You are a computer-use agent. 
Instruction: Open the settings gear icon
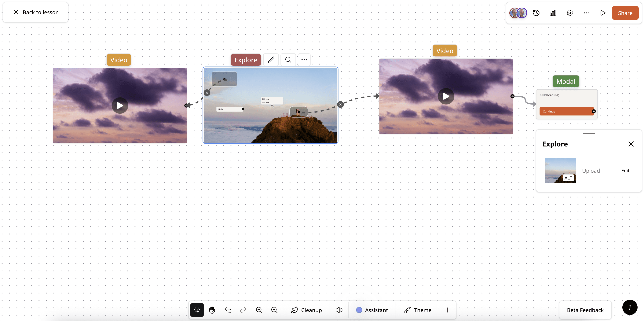[x=569, y=13]
